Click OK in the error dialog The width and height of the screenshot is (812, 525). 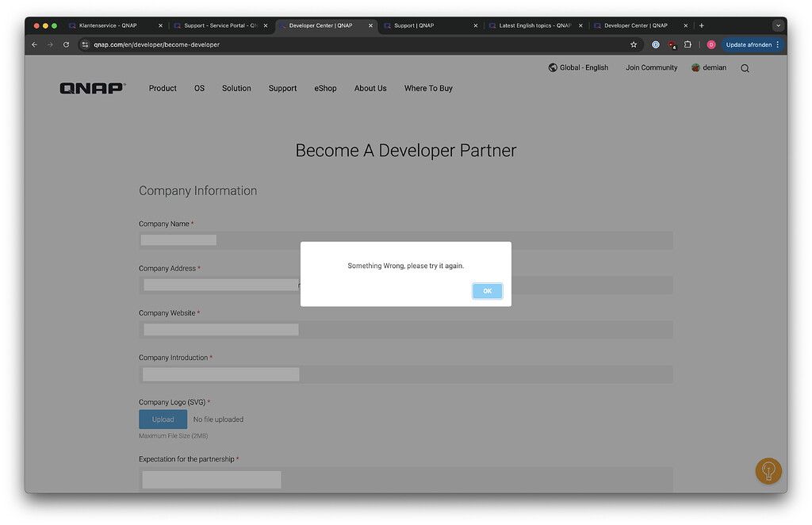[487, 291]
